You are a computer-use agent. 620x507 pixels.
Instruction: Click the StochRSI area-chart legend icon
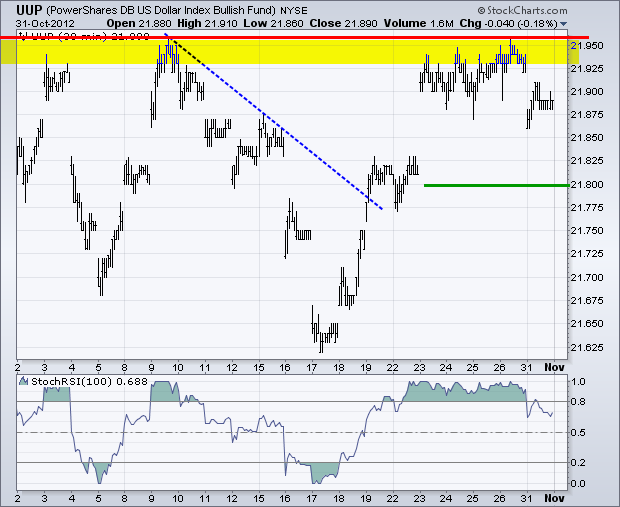point(24,381)
